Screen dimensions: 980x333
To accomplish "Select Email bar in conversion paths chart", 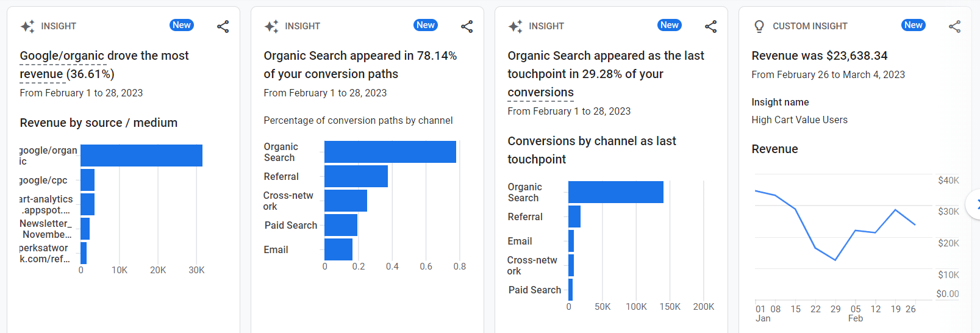I will pos(338,249).
